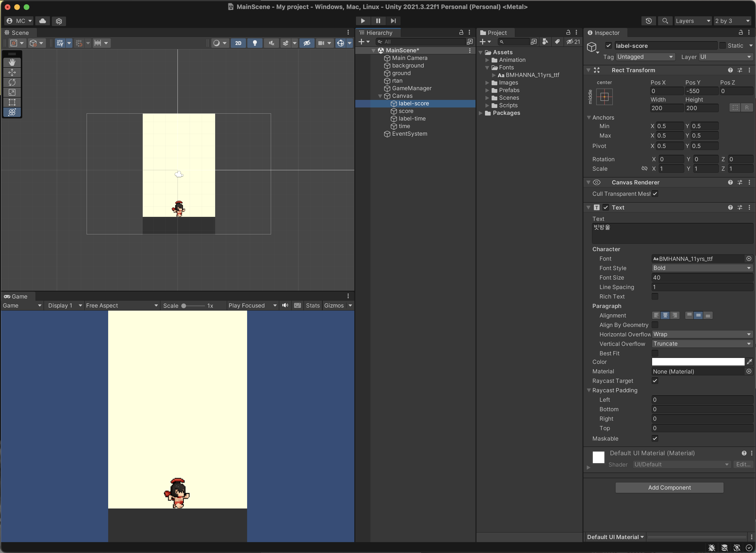Click the Stats button in Game view

coord(313,306)
